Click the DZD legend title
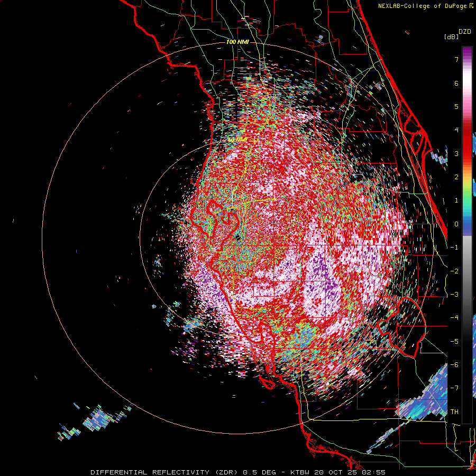The width and height of the screenshot is (476, 476). (465, 32)
